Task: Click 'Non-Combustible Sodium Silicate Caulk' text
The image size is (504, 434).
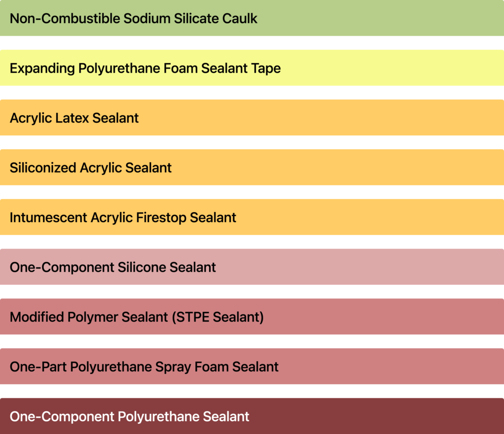Action: (x=133, y=18)
